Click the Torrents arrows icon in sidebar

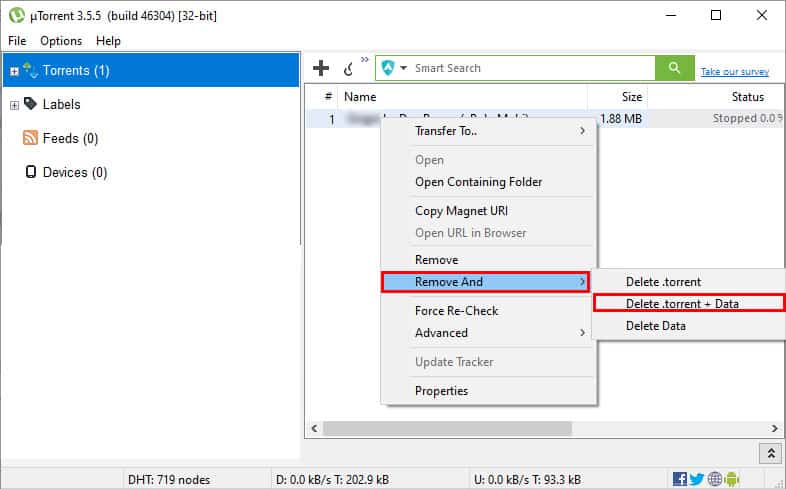point(30,70)
